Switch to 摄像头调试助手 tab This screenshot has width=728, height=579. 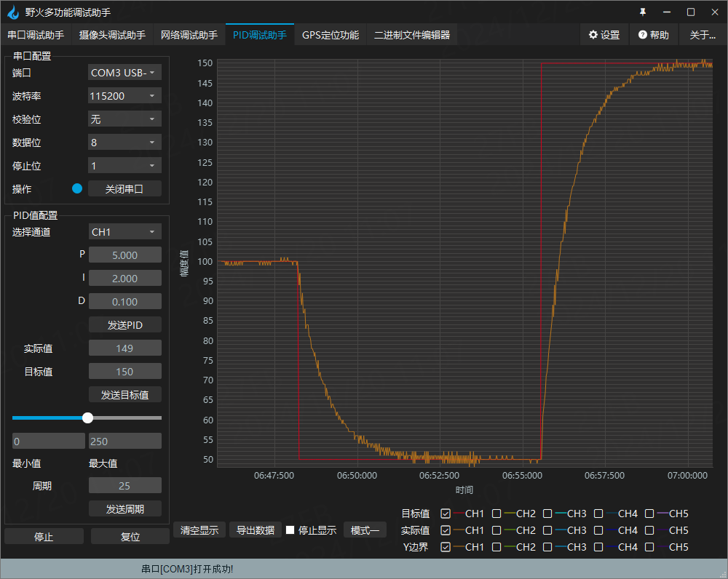tap(112, 35)
